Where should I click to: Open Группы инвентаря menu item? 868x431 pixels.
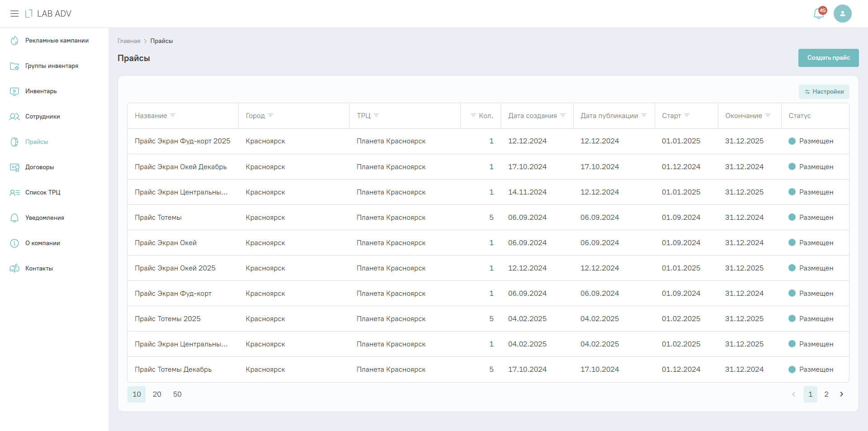pos(54,66)
